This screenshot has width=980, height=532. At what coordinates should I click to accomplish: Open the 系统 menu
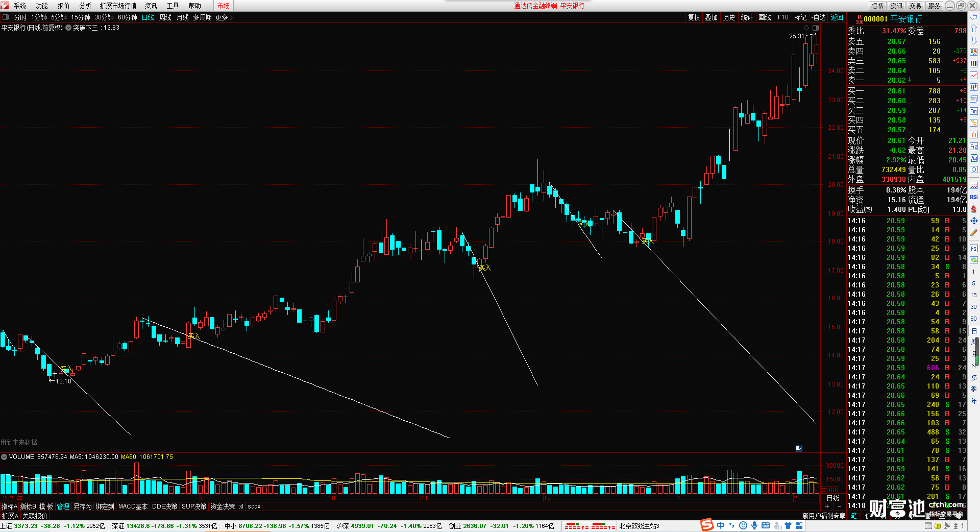click(x=20, y=6)
